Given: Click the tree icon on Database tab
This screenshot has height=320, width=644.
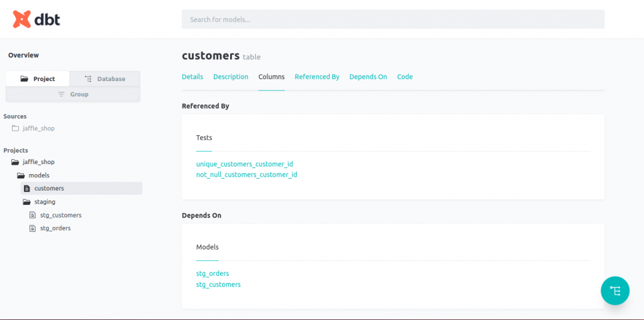Looking at the screenshot, I should click(88, 79).
